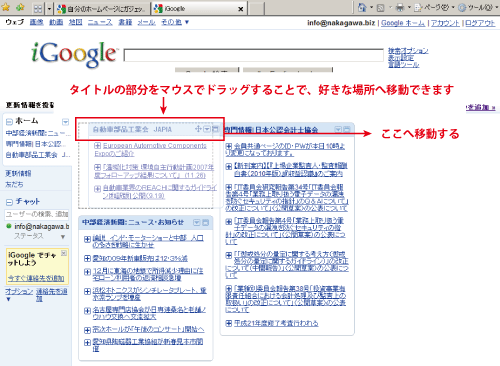Expand the 浜松ホトニクス news entry
The height and width of the screenshot is (366, 500).
pos(87,291)
